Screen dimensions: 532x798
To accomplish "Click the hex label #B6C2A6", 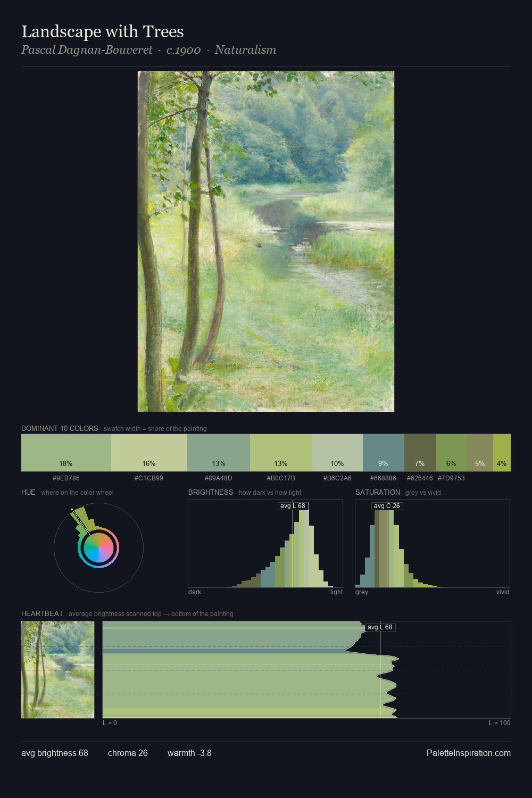I will pos(337,478).
